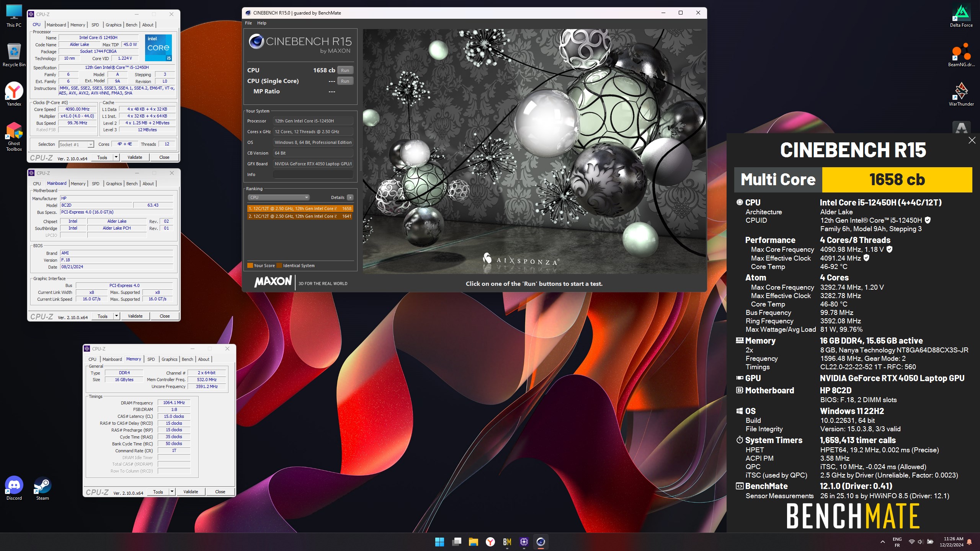
Task: Launch BeamNG.drive desktop shortcut
Action: tap(961, 55)
